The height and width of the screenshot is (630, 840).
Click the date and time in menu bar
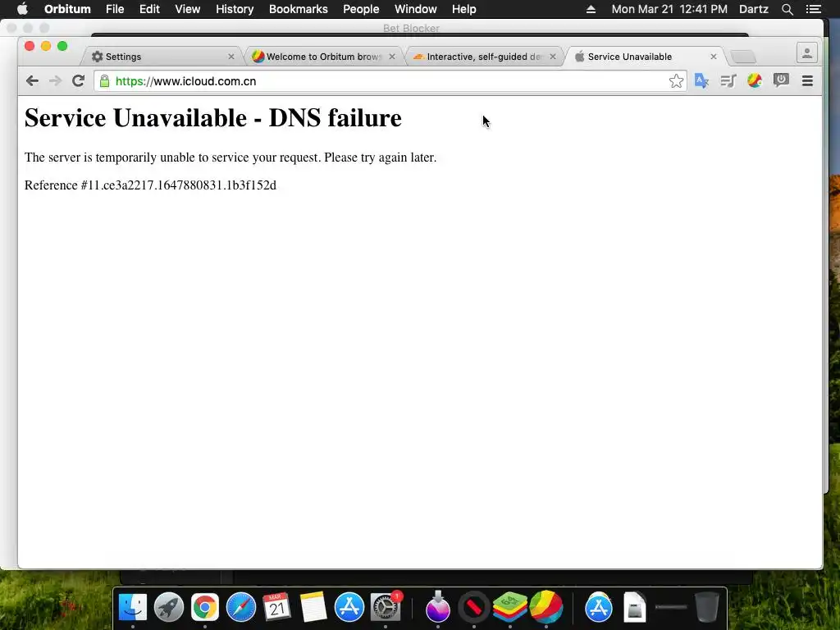click(669, 9)
